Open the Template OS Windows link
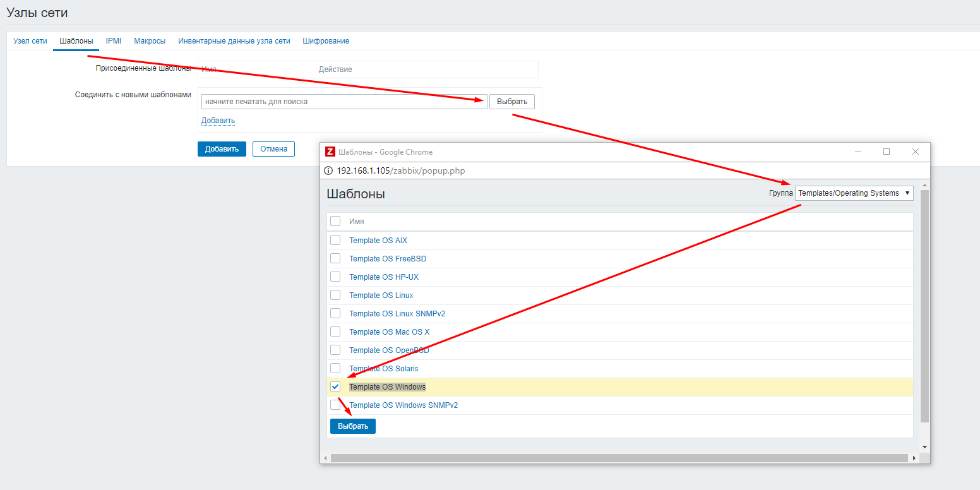This screenshot has width=980, height=490. [x=388, y=387]
